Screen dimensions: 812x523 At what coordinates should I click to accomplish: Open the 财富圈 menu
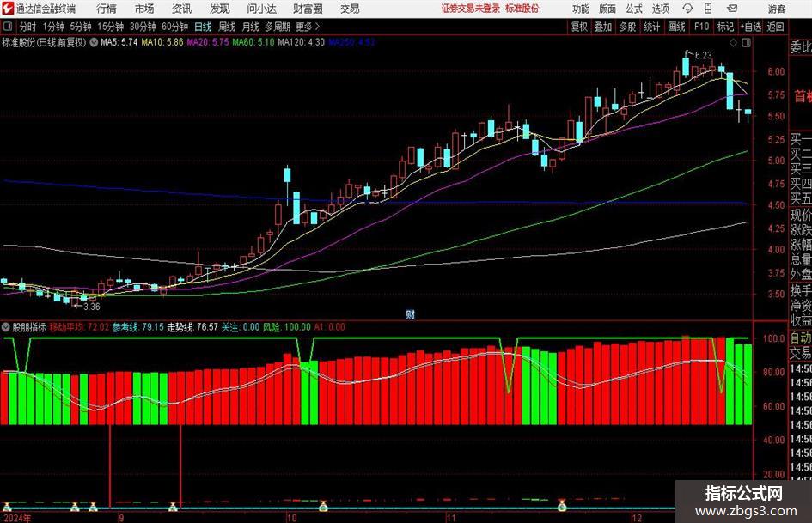(x=308, y=9)
